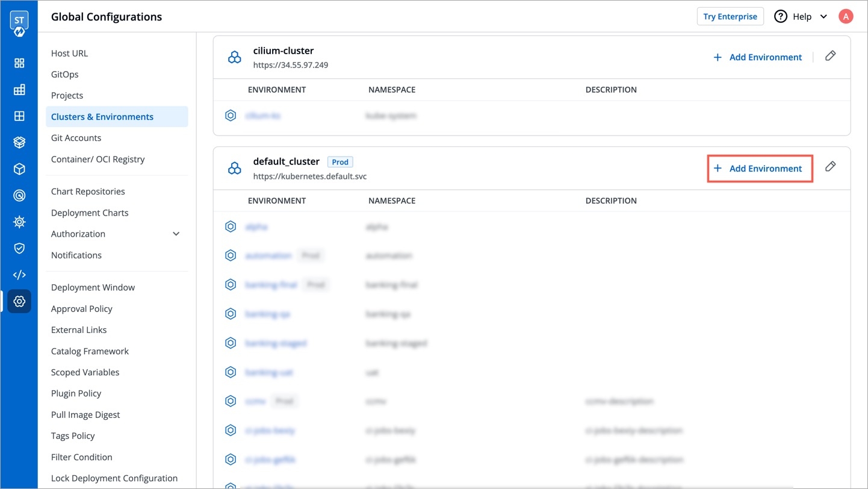Open the stacked-boxes chart store icon
This screenshot has width=868, height=489.
19,143
